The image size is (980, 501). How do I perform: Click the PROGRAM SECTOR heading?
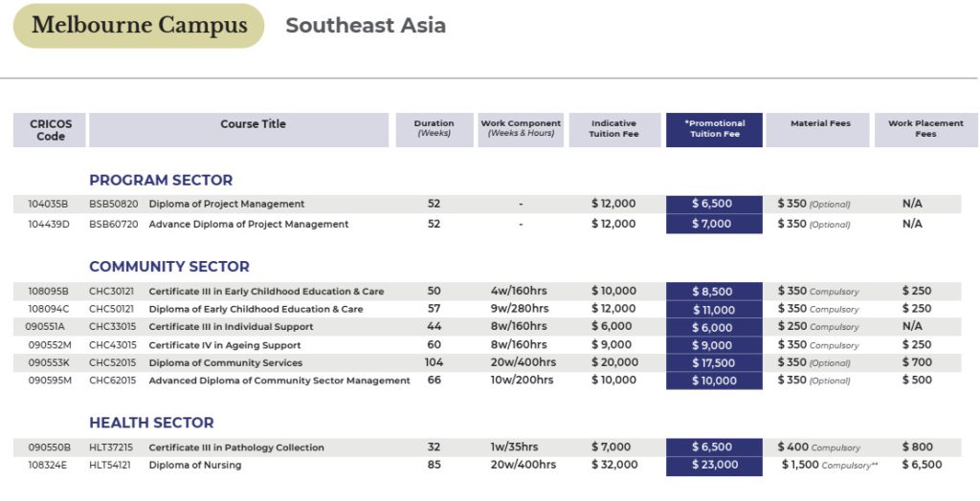coord(161,180)
